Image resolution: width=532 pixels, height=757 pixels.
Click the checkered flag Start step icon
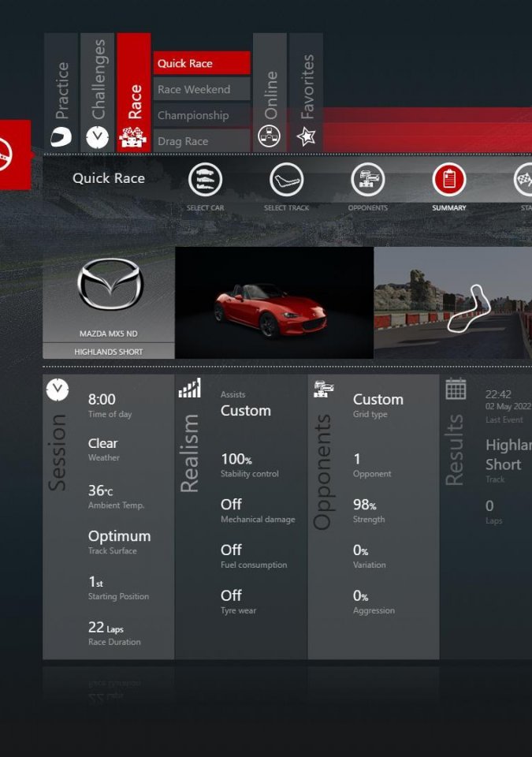pyautogui.click(x=523, y=180)
